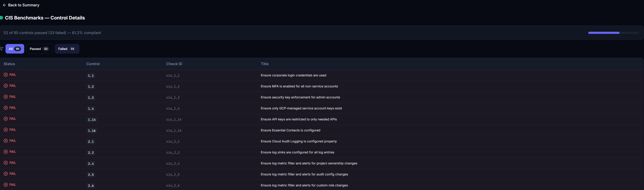Click the 1.2 control badge
644x190 pixels.
coord(91,87)
